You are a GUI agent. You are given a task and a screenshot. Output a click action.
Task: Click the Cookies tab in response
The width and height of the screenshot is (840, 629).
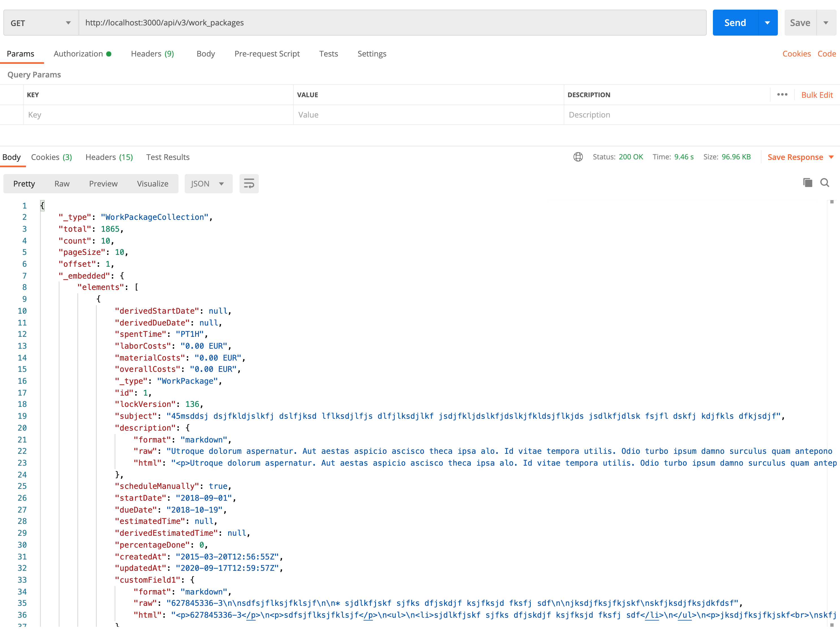51,157
